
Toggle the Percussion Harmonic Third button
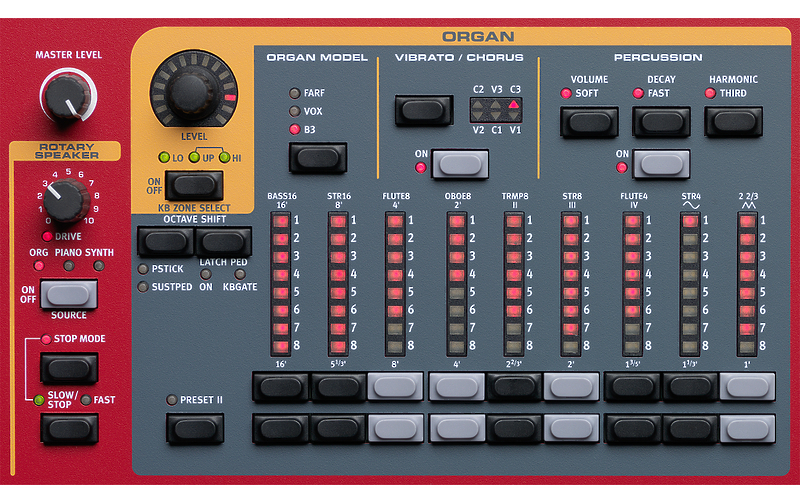(x=734, y=121)
